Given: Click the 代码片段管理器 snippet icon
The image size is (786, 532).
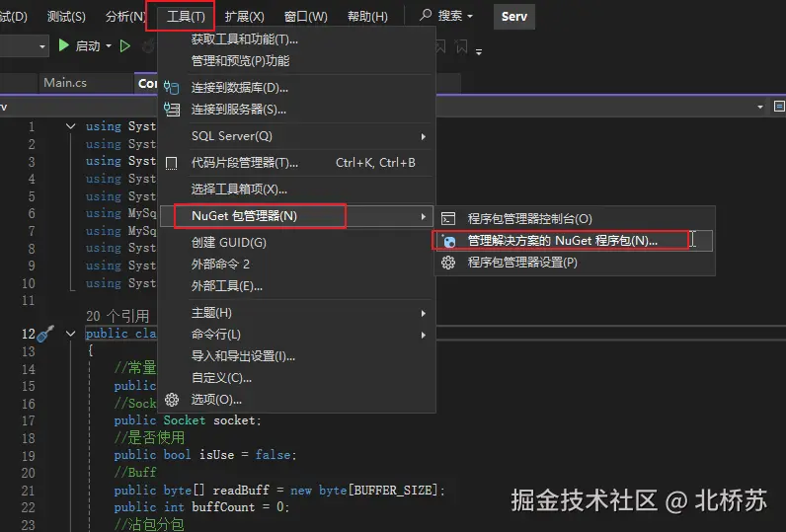Looking at the screenshot, I should click(x=172, y=163).
